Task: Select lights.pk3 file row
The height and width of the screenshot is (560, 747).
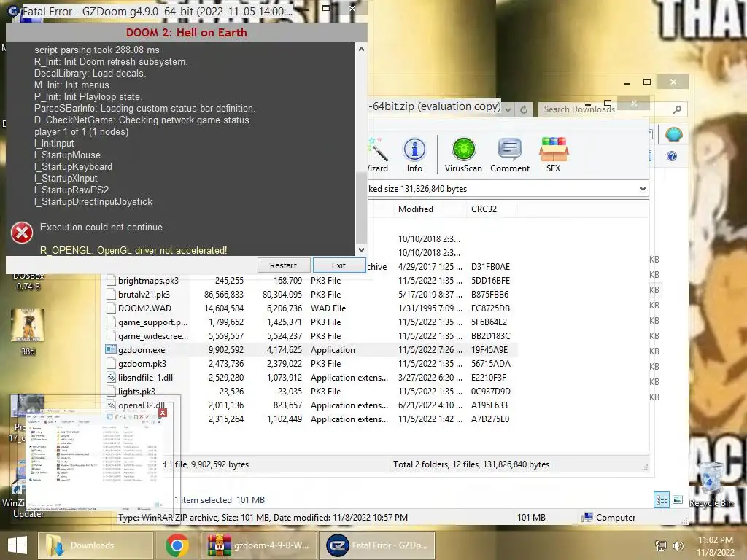Action: 311,391
